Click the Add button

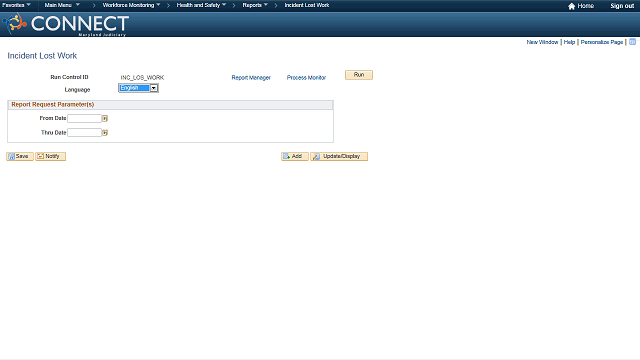tap(294, 156)
